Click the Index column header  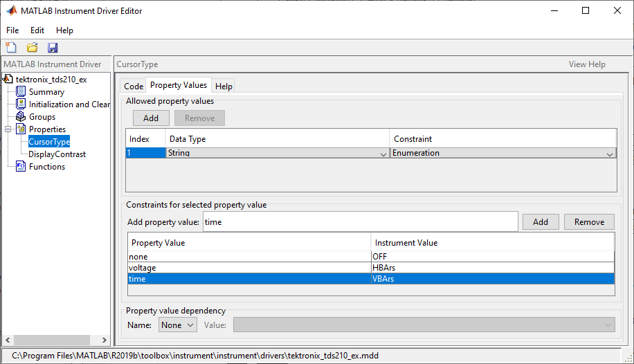[145, 138]
